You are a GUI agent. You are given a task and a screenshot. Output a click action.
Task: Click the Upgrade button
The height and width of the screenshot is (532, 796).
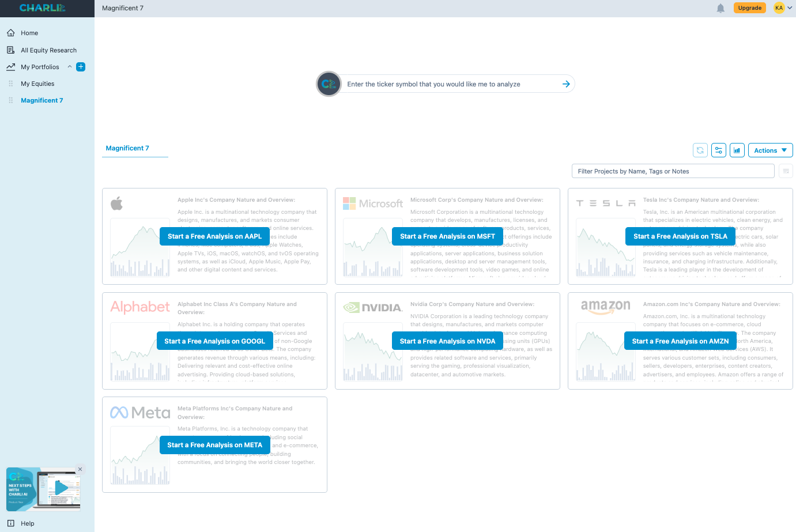(x=750, y=8)
